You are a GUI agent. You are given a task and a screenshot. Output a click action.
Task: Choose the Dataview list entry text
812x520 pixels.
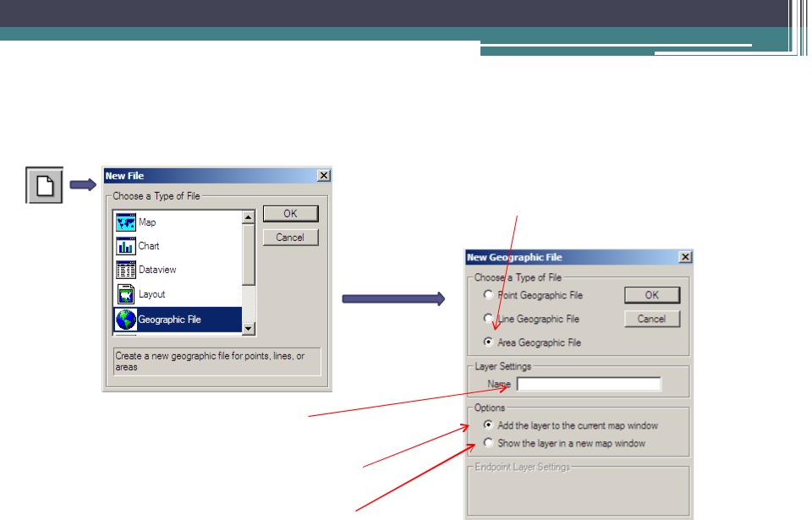pos(157,270)
